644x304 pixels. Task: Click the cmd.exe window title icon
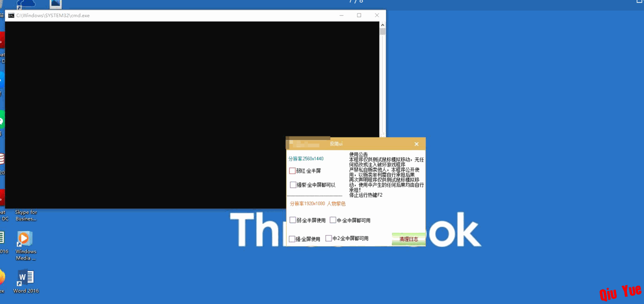(x=11, y=16)
